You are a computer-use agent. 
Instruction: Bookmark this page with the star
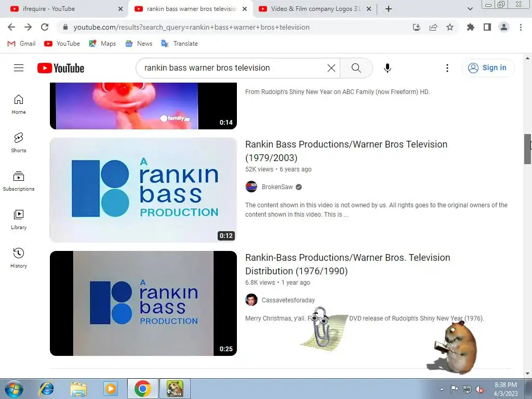pos(450,27)
